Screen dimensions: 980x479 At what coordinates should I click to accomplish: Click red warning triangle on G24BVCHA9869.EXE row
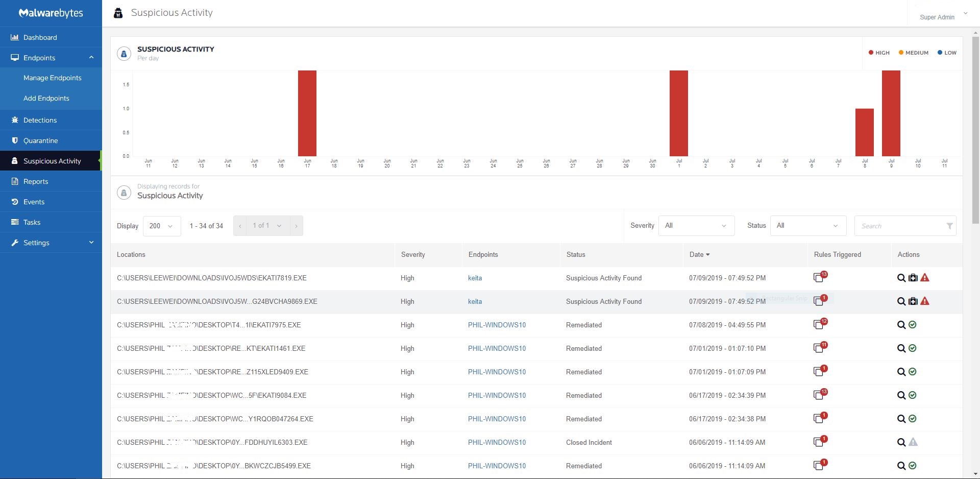tap(925, 301)
